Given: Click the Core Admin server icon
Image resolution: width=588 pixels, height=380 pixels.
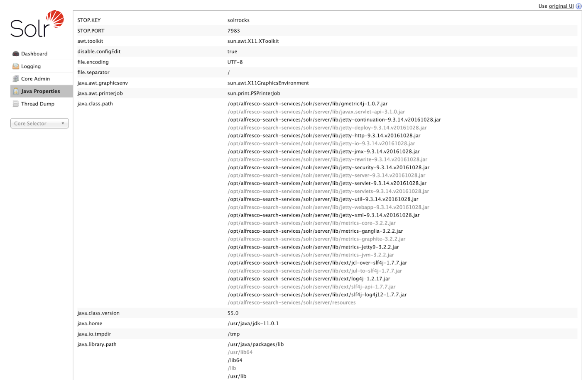Looking at the screenshot, I should pos(16,79).
